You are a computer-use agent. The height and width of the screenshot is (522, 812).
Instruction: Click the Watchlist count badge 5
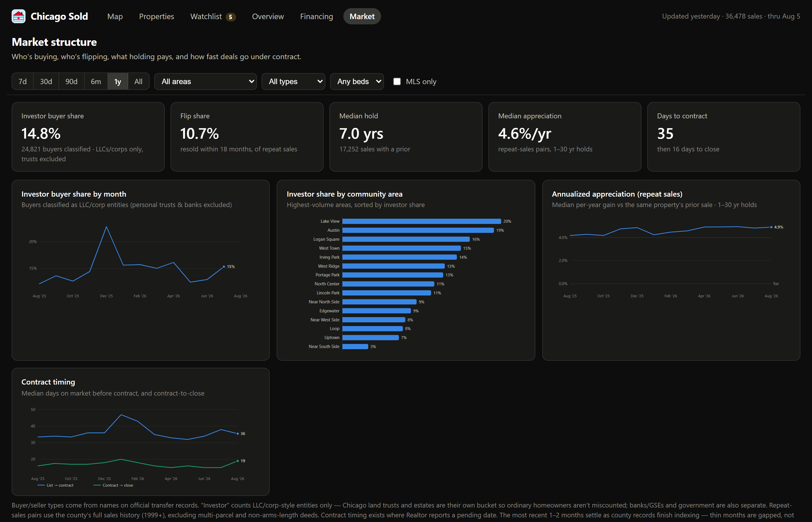point(231,17)
